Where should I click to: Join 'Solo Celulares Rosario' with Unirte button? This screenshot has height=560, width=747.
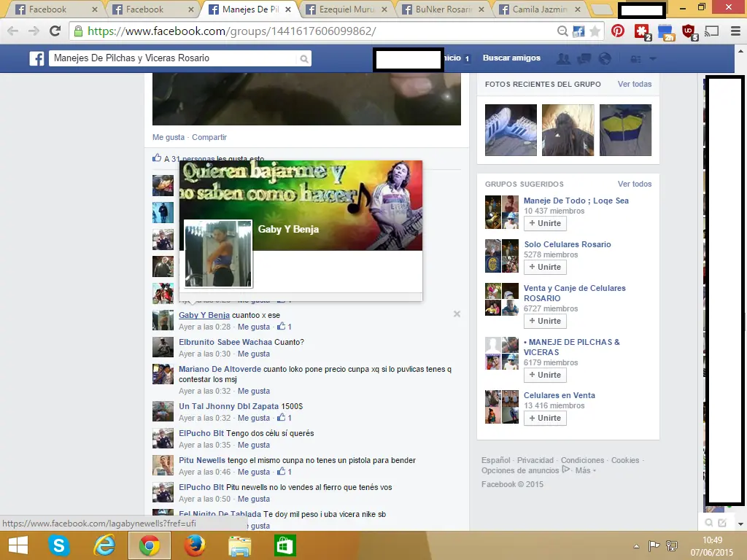[544, 267]
